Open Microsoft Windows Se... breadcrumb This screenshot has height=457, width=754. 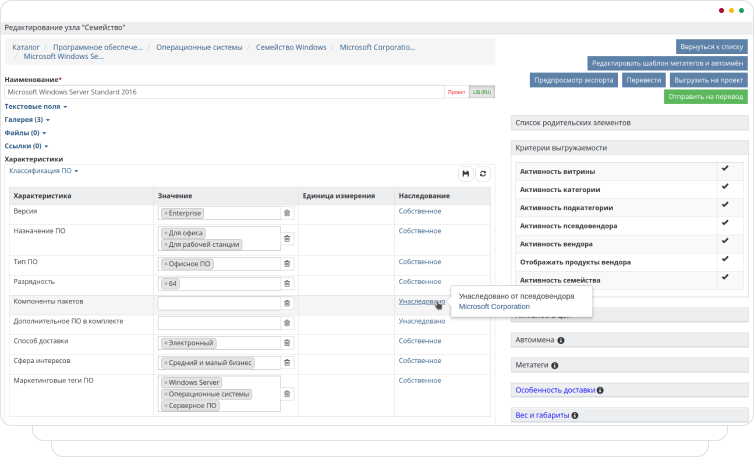[x=63, y=56]
